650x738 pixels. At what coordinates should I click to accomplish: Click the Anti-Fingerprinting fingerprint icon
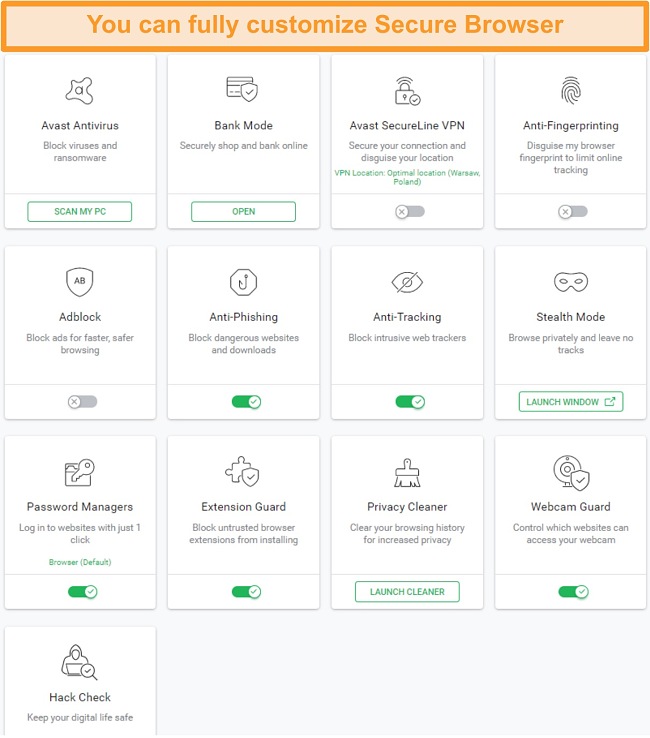pos(570,90)
